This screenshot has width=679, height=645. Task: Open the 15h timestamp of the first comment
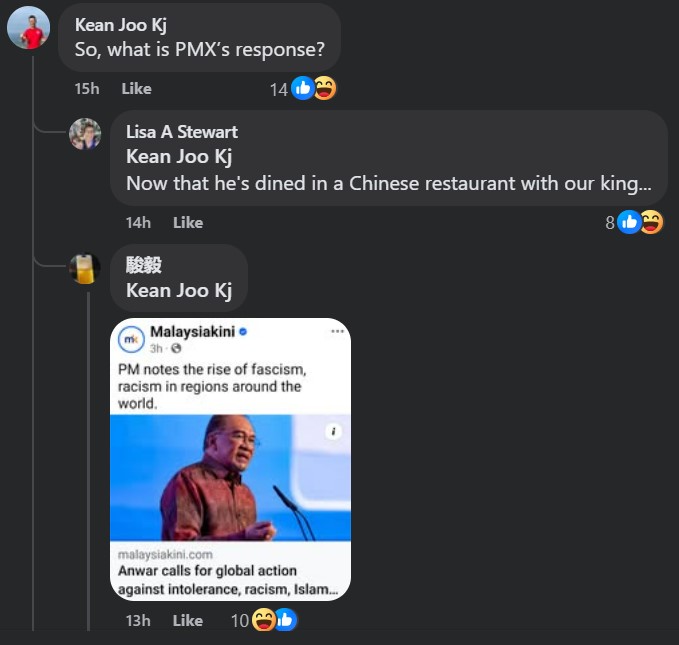click(87, 88)
